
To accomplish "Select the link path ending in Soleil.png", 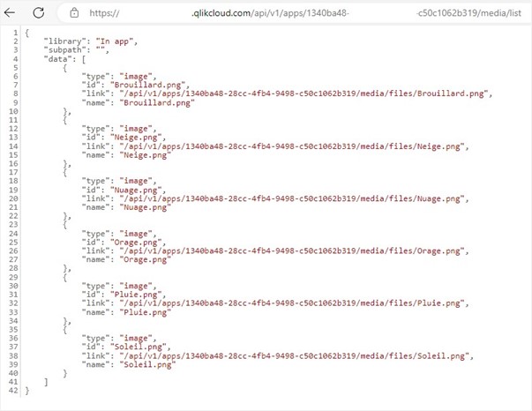I will tap(294, 355).
